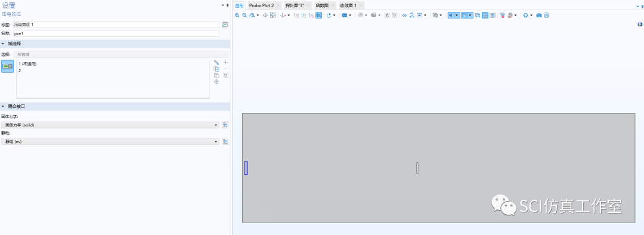Screen dimensions: 644x235
Task: Collapse the 耦合接口 section
Action: click(4, 106)
